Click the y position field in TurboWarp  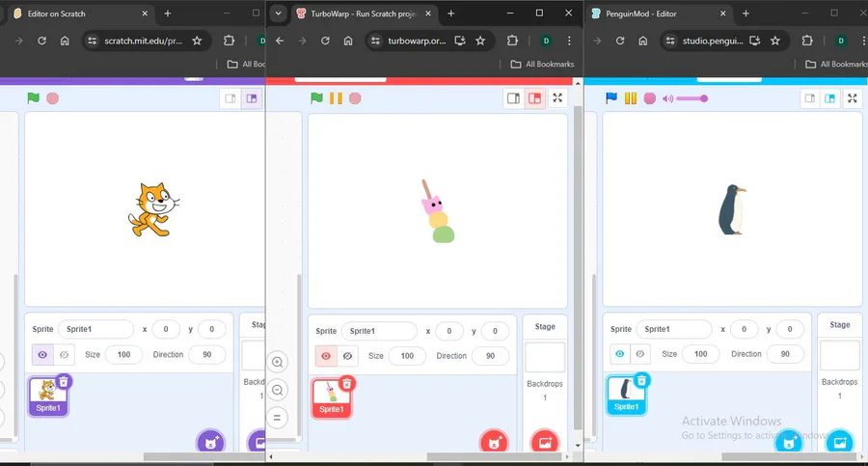pyautogui.click(x=495, y=331)
